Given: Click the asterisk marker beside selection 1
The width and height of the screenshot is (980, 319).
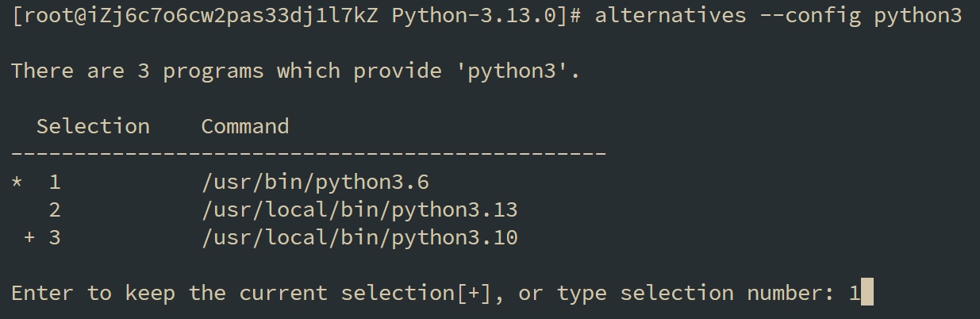Looking at the screenshot, I should coord(17,183).
